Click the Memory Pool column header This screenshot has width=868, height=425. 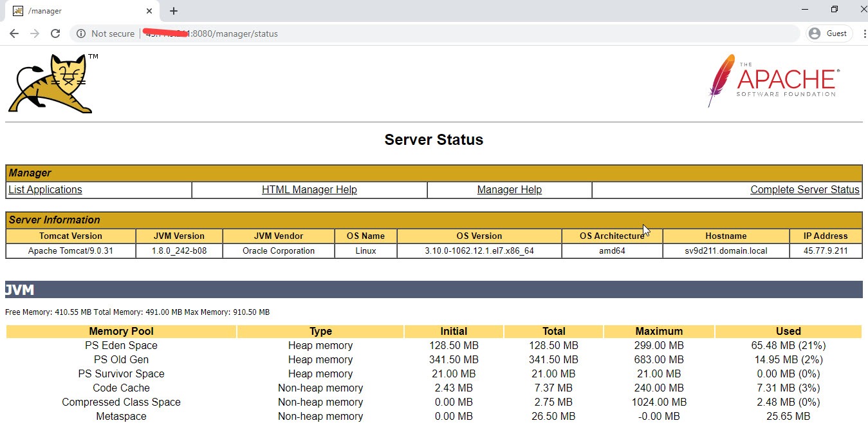pyautogui.click(x=121, y=332)
